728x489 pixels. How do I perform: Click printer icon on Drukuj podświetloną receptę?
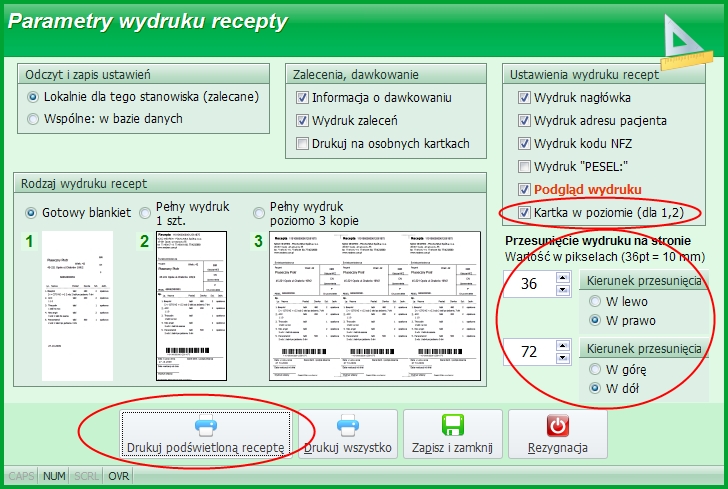point(205,425)
